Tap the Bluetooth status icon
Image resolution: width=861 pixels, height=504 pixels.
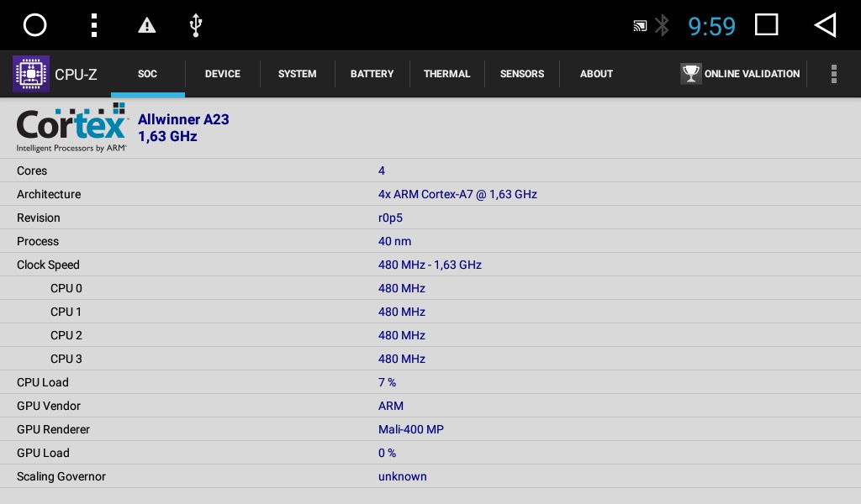click(x=663, y=25)
